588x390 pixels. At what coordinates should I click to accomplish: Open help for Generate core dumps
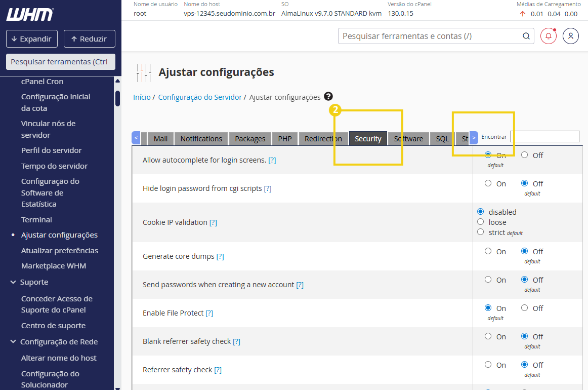pos(220,256)
